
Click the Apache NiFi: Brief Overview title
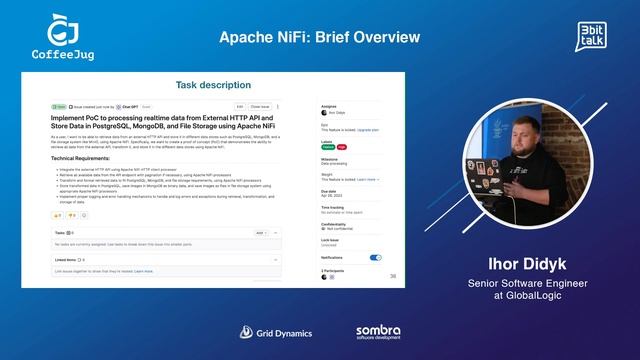click(320, 37)
